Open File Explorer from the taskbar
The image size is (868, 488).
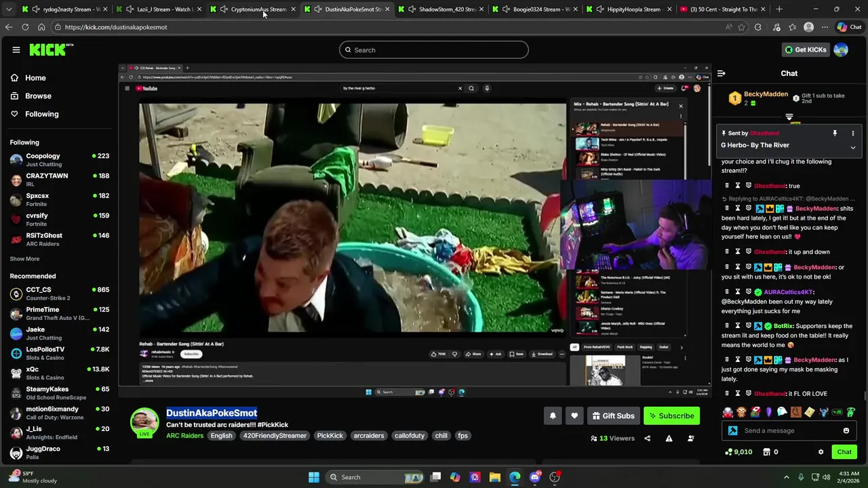coord(494,477)
